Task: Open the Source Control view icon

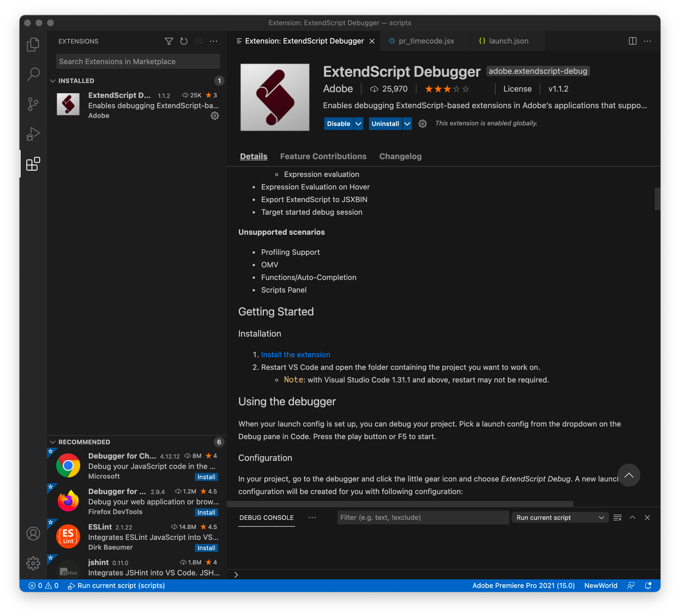Action: (33, 104)
